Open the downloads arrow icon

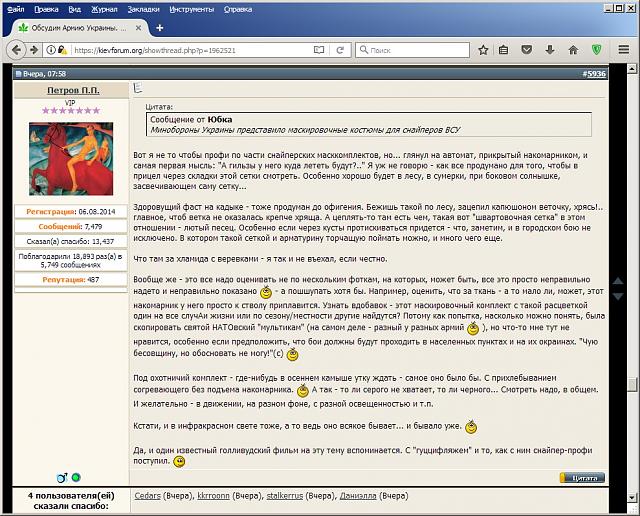[551, 48]
